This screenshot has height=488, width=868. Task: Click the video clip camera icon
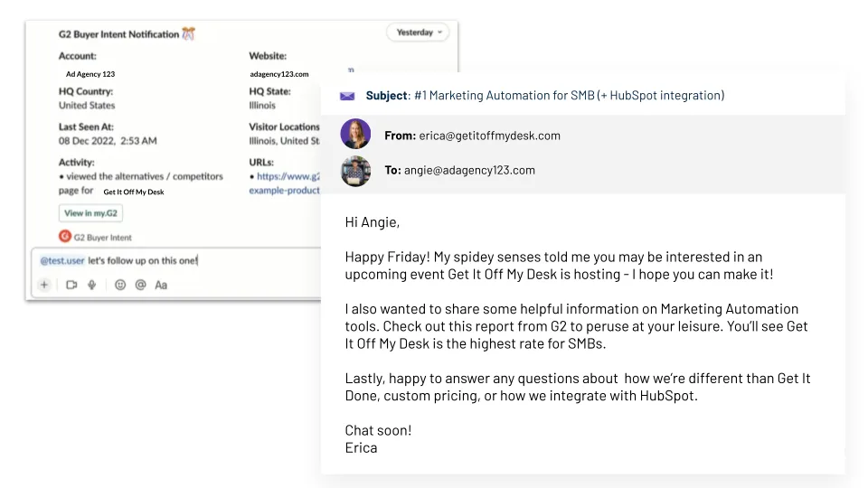pos(71,285)
